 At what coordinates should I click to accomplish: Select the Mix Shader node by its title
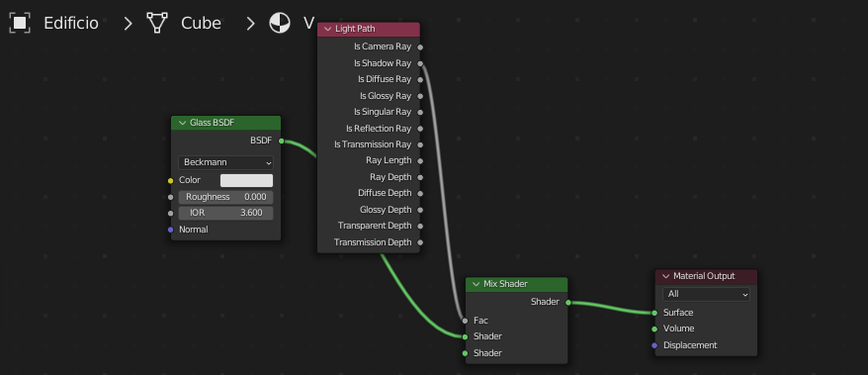[x=505, y=284]
